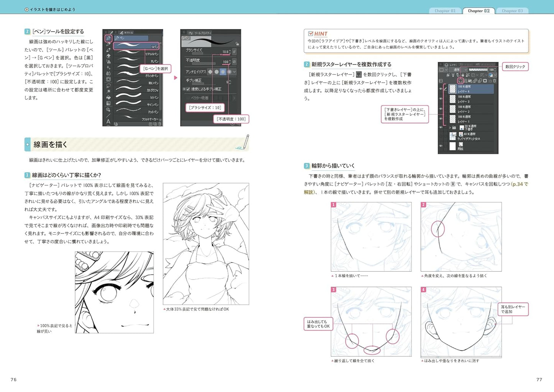Enable the 速度による手ブレ補正 checkbox

(x=188, y=89)
